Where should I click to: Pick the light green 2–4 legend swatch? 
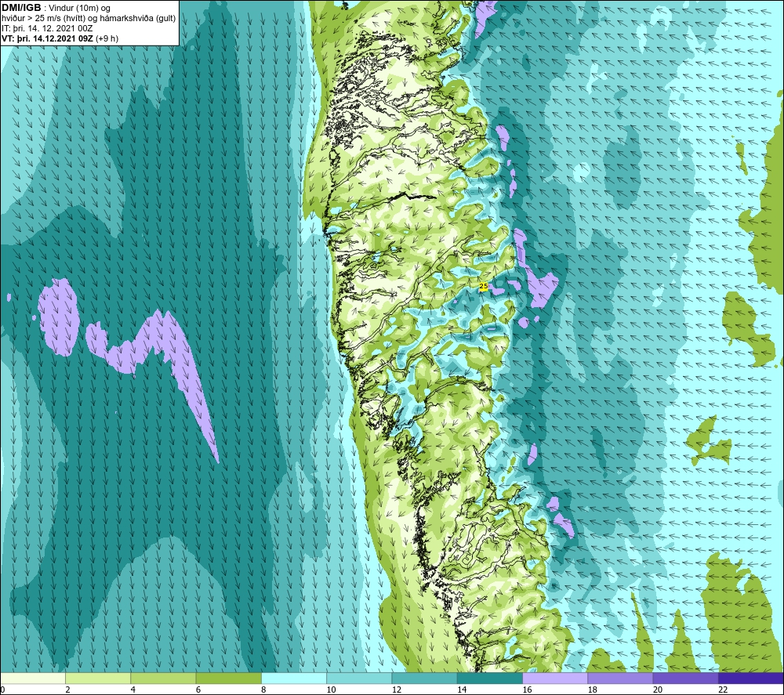[98, 678]
